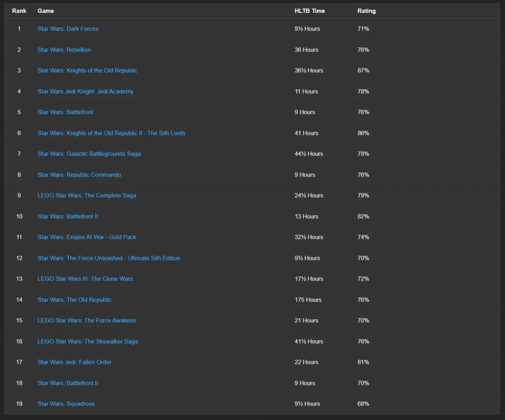
Task: Select the 13 Hours time cell
Action: pos(306,216)
